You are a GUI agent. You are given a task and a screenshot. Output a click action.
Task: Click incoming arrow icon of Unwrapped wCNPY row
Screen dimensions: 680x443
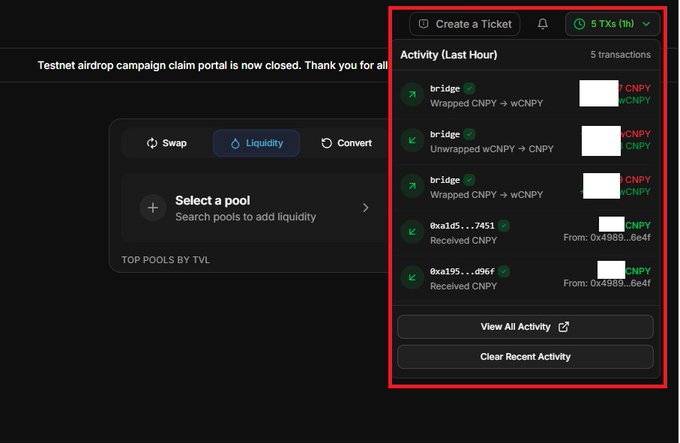[412, 140]
